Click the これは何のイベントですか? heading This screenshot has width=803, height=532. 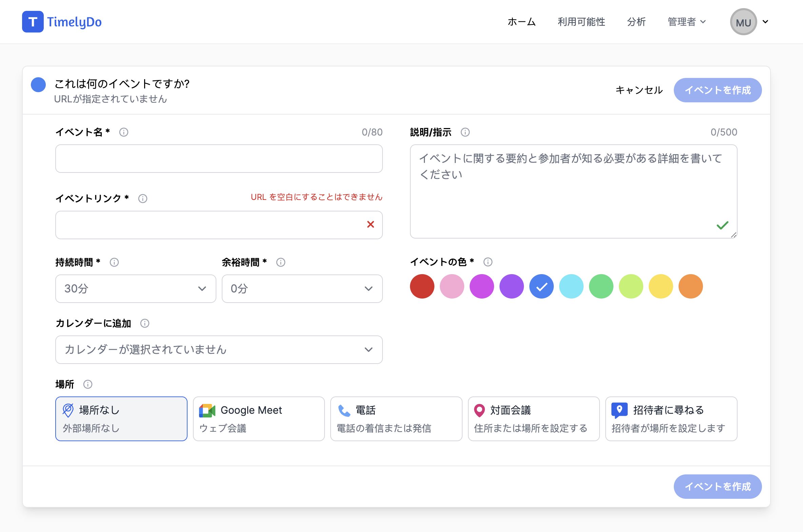click(122, 83)
